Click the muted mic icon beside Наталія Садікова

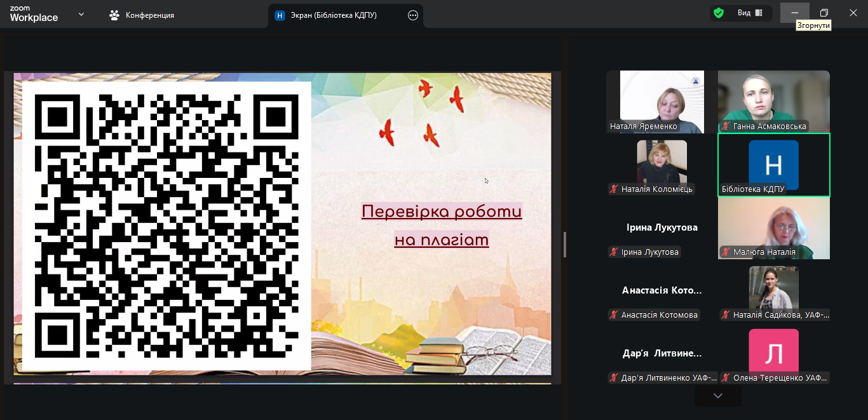725,315
